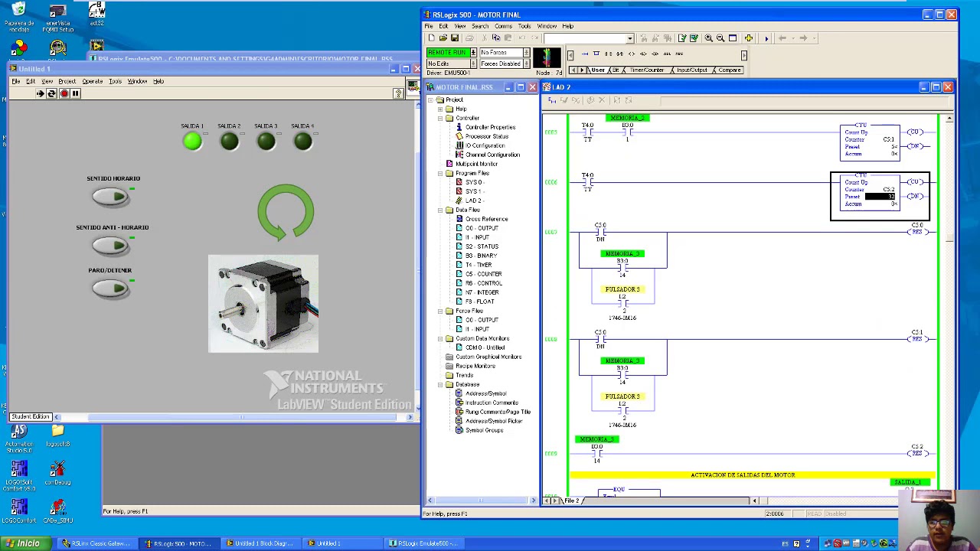
Task: Toggle SENTIDO ANTI - HORARIO switch
Action: pyautogui.click(x=111, y=246)
